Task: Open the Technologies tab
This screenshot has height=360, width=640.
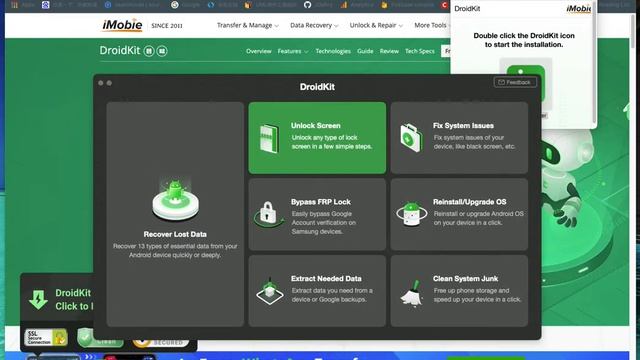Action: point(333,51)
